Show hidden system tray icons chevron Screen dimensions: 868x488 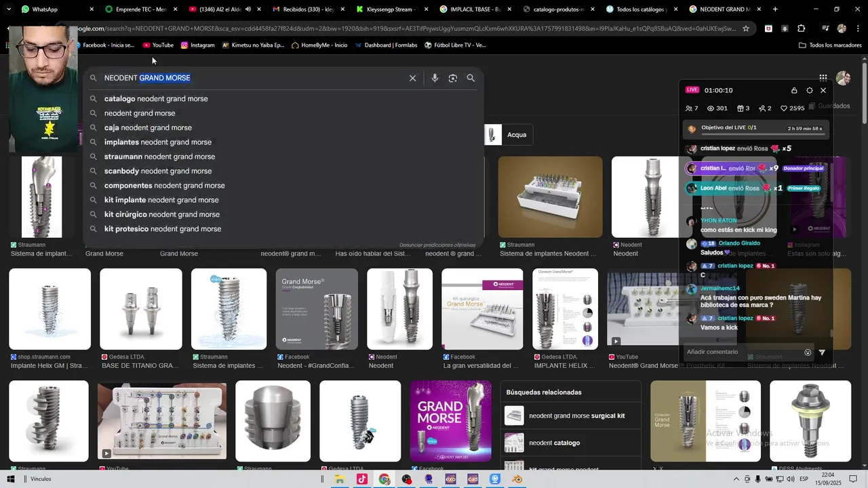pos(736,479)
